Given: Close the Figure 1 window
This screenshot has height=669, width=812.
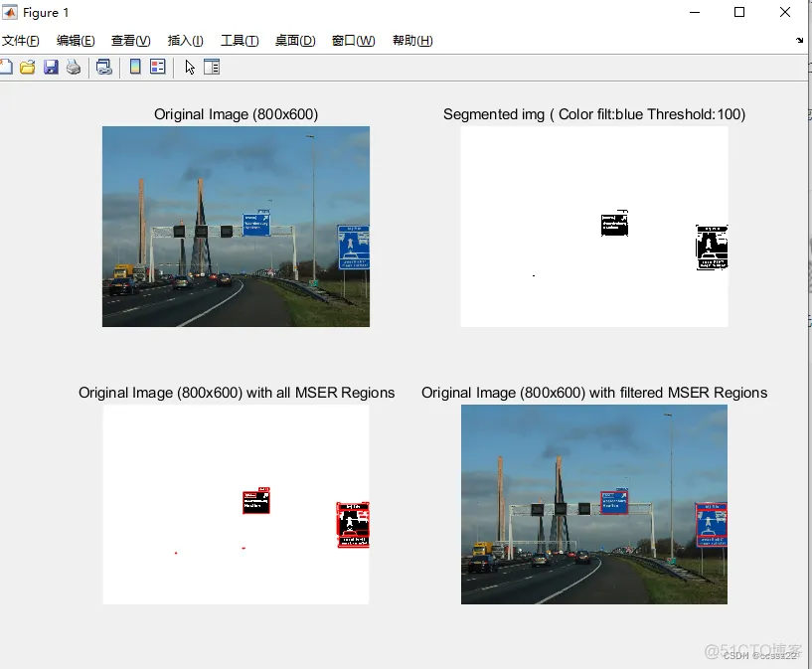Looking at the screenshot, I should [x=785, y=12].
